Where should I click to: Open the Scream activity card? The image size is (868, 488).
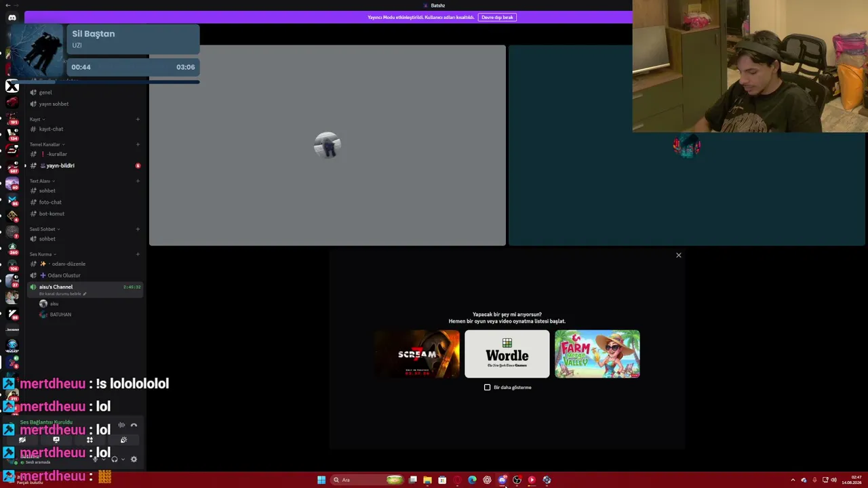[417, 354]
